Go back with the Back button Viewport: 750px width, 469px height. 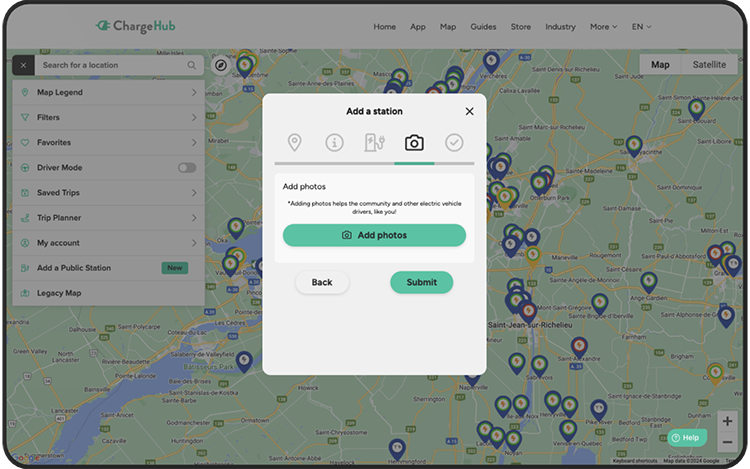coord(322,282)
